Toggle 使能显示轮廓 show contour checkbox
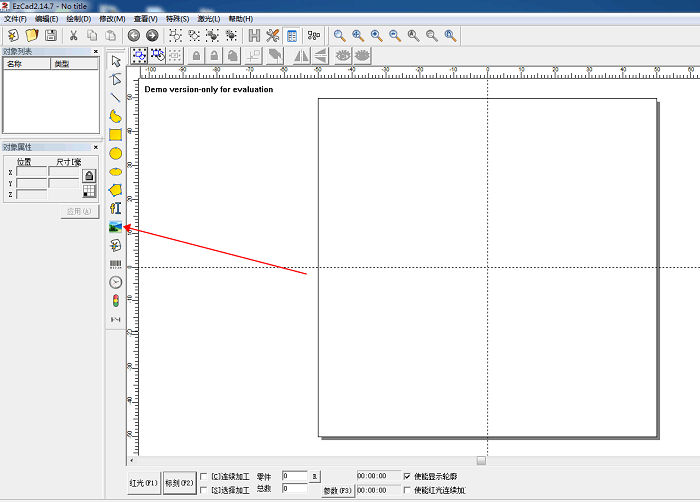Viewport: 700px width, 502px height. click(406, 476)
